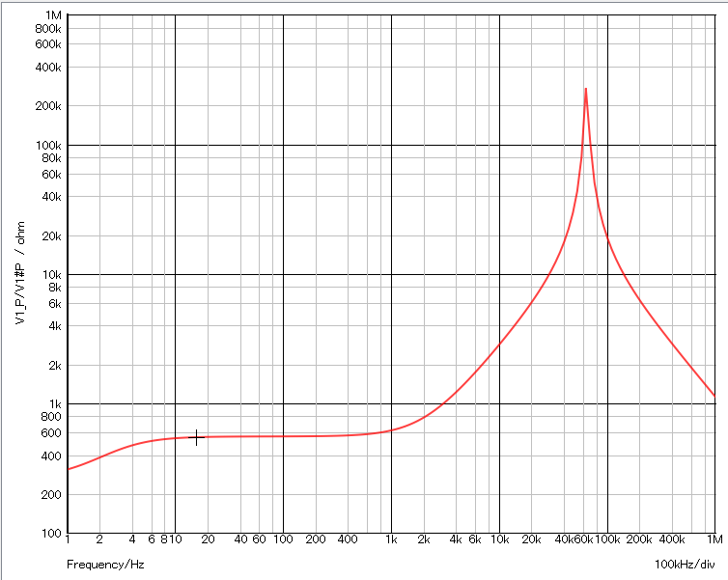Click the '8k' y-axis label

pos(55,288)
